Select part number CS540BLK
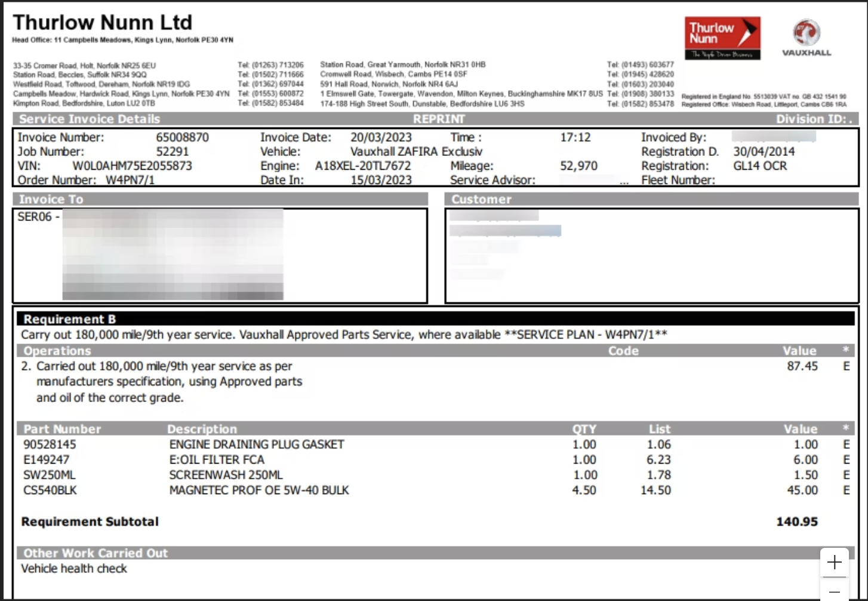Screen dimensions: 868x601 (x=50, y=490)
